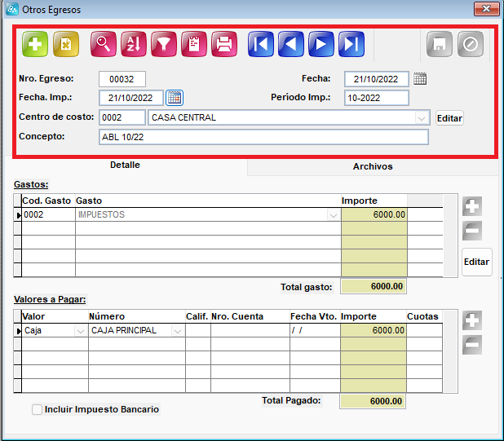Click the A-Z sort icon
Viewport: 504px width, 441px height.
pos(134,44)
